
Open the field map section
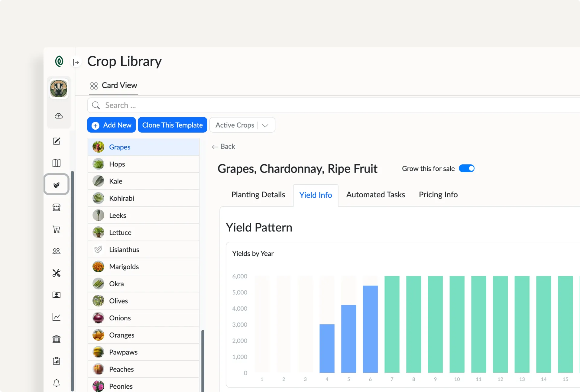pos(56,163)
